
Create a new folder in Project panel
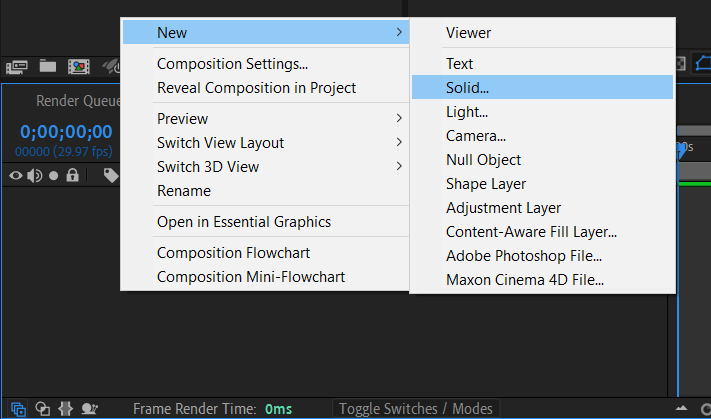coord(47,66)
